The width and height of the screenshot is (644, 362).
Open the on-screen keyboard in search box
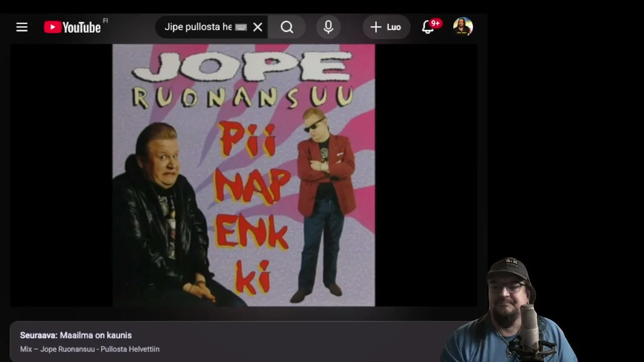click(241, 27)
